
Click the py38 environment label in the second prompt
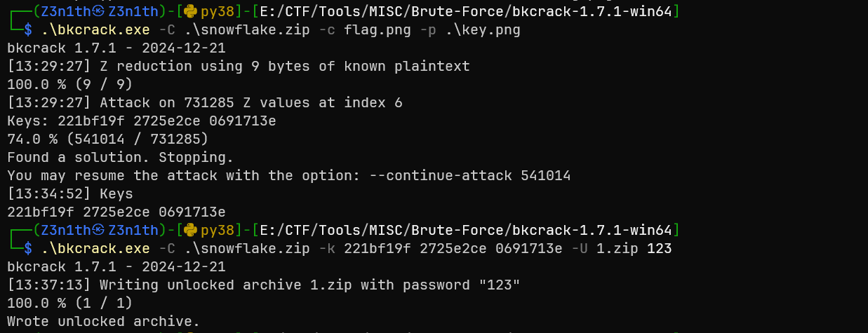coord(217,230)
